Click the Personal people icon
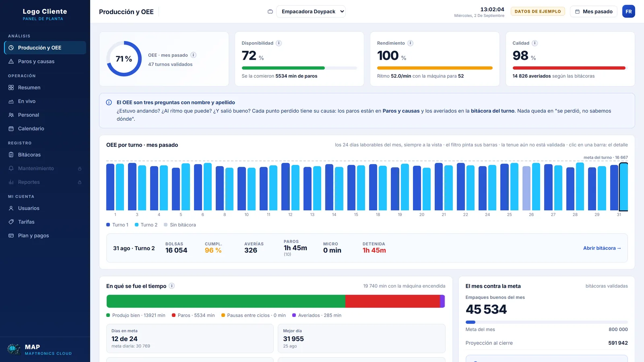This screenshot has height=362, width=644. click(x=11, y=115)
